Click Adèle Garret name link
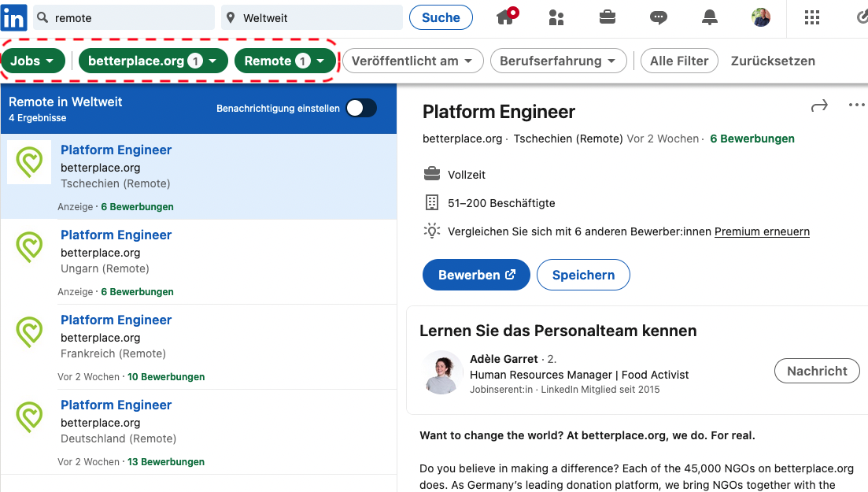 coord(504,359)
